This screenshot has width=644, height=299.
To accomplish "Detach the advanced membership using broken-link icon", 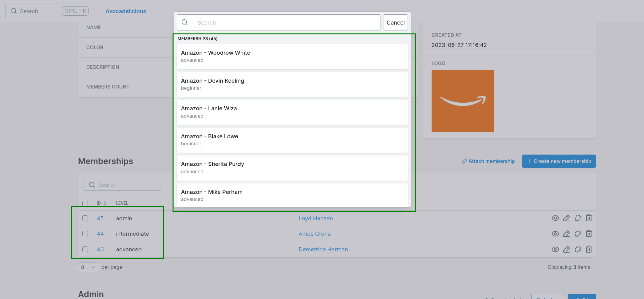I will (x=578, y=249).
